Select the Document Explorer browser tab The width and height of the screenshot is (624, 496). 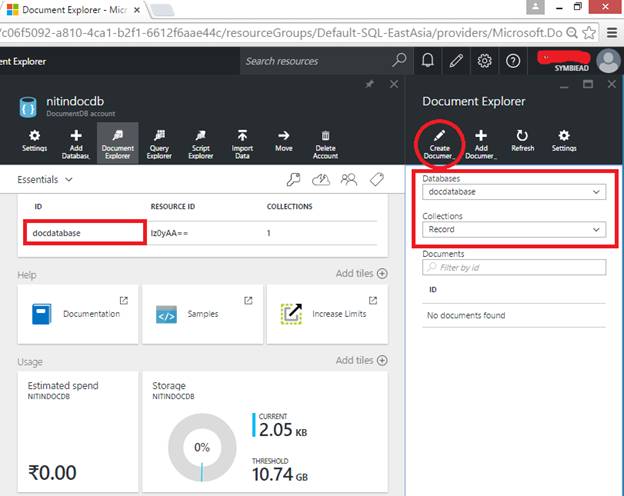tap(74, 10)
